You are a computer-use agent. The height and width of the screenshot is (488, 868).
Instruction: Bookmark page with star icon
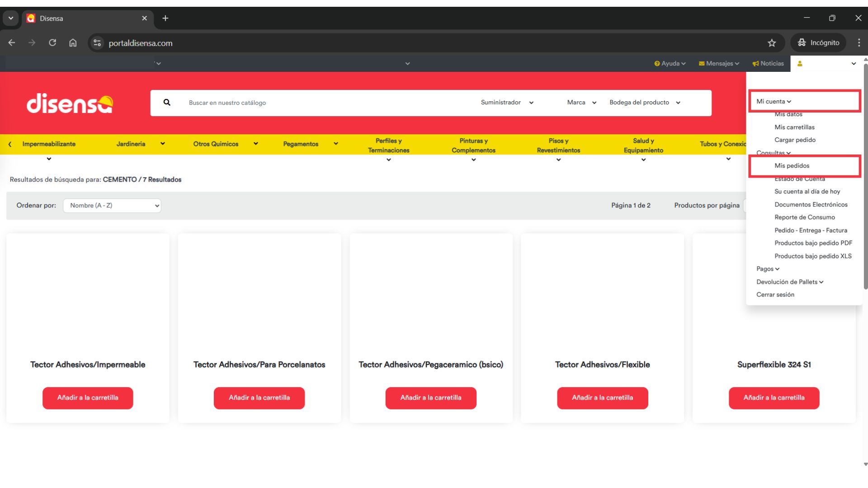coord(772,43)
